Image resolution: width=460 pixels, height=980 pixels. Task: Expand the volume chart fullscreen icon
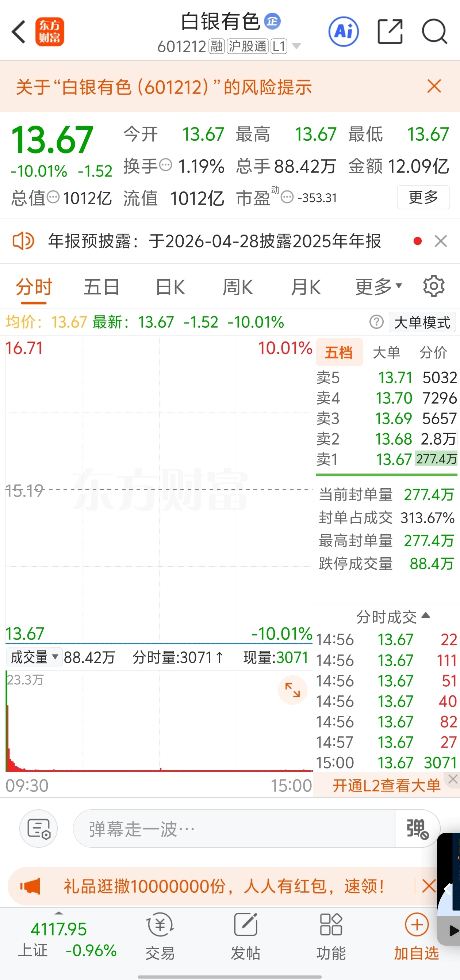click(x=292, y=690)
